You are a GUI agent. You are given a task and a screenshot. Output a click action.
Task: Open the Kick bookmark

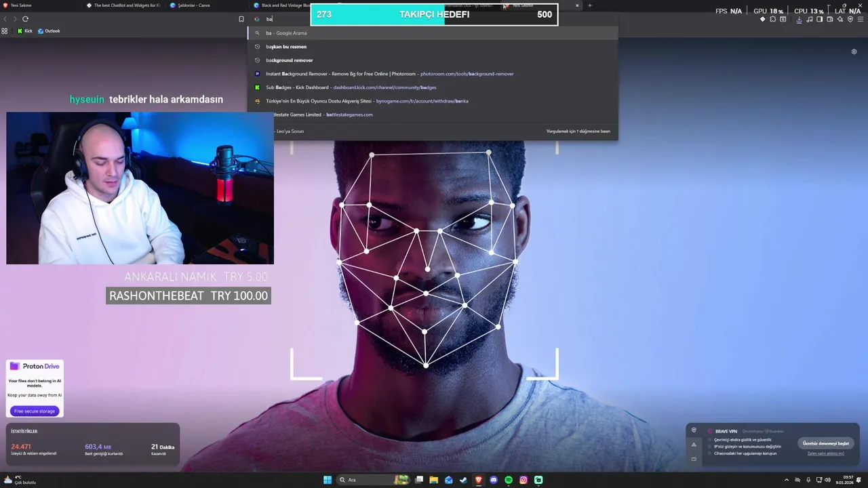(x=25, y=31)
